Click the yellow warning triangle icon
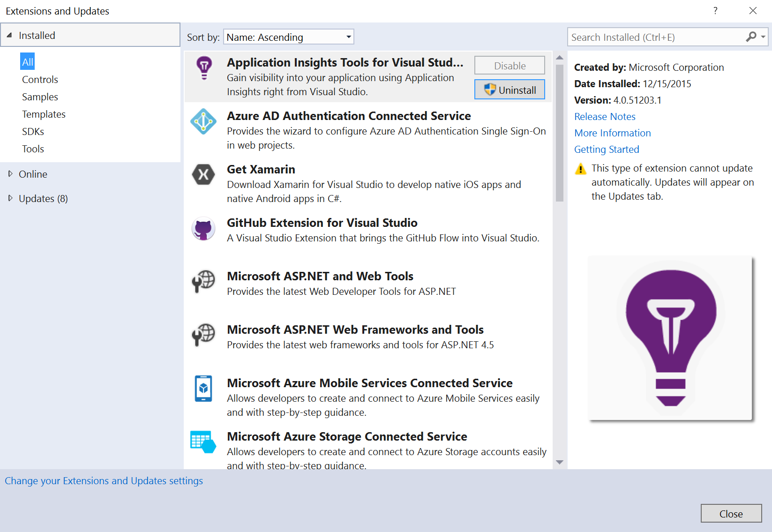Screen dimensions: 772x532 [581, 169]
